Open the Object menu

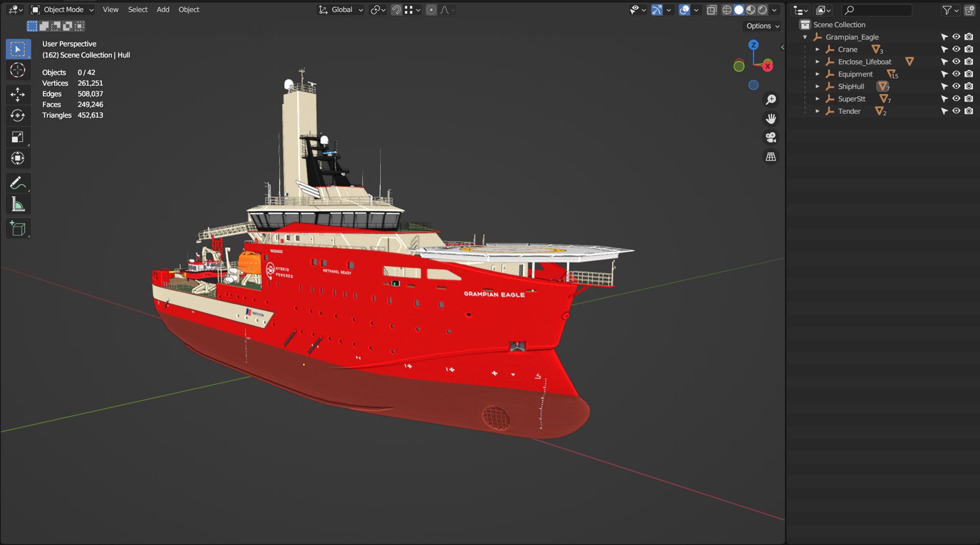point(189,10)
